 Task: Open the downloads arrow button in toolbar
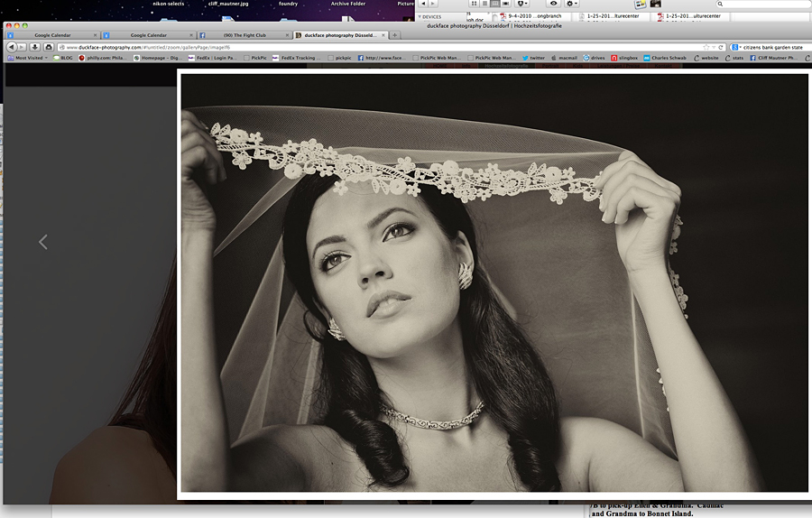[35, 47]
